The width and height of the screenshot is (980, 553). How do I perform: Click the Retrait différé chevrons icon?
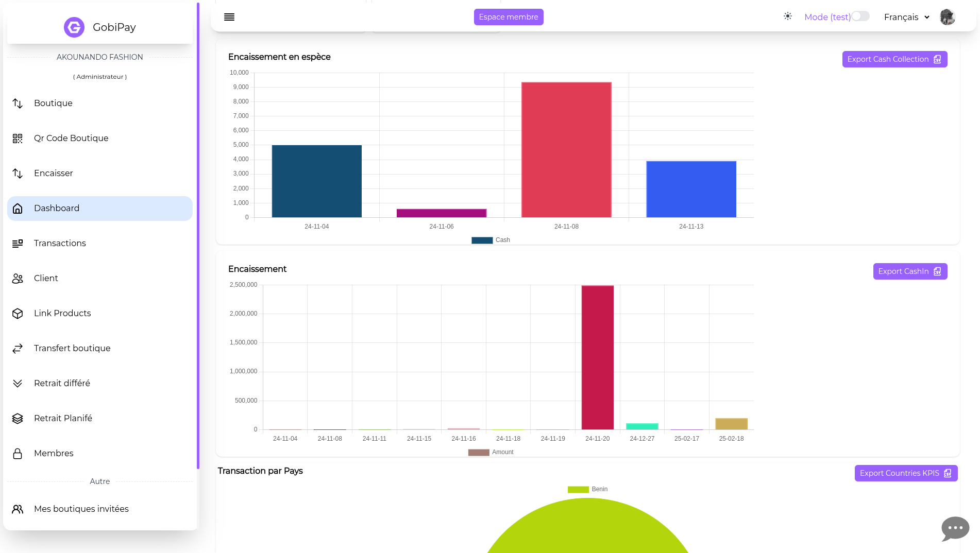pos(18,384)
